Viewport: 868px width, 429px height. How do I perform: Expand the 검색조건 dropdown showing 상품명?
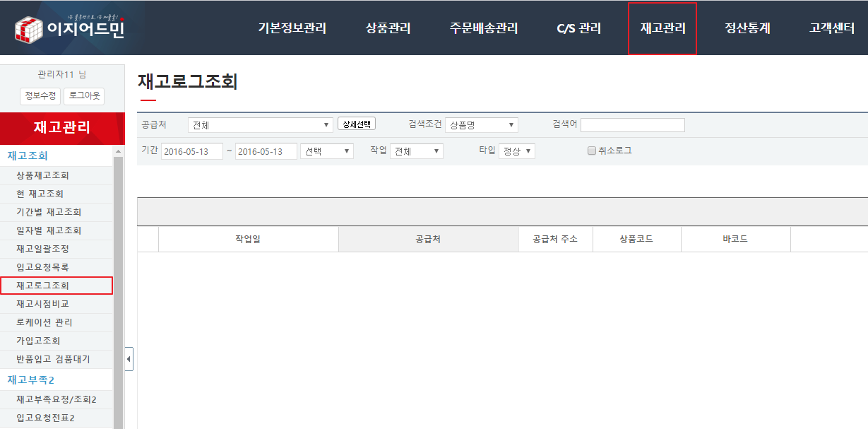(481, 125)
